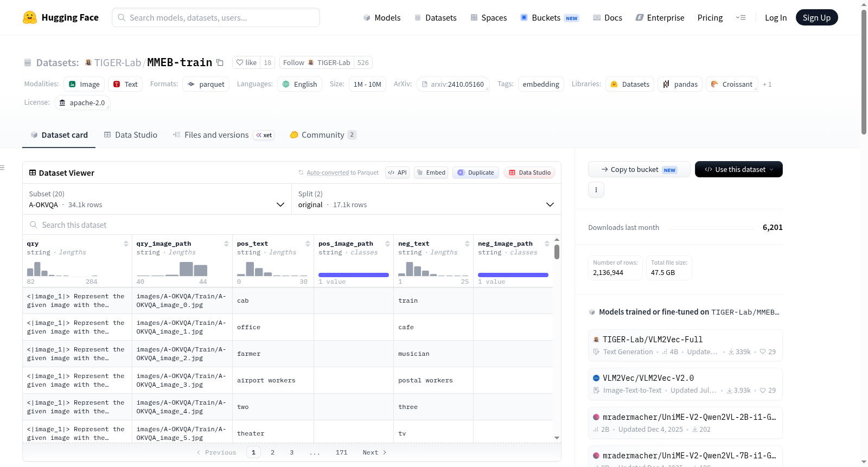Open the Use this dataset dropdown
The image size is (868, 467).
coord(738,169)
